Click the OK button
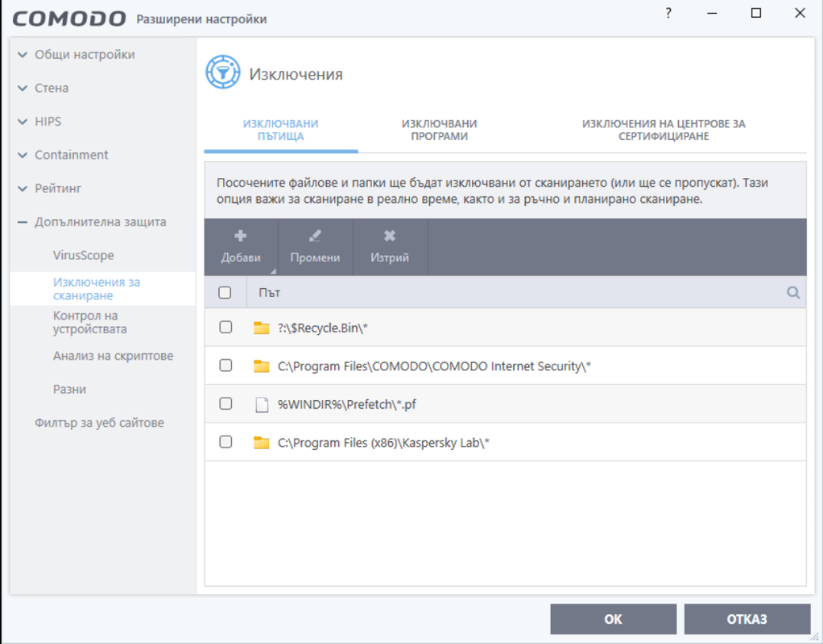The height and width of the screenshot is (644, 823). click(x=613, y=619)
